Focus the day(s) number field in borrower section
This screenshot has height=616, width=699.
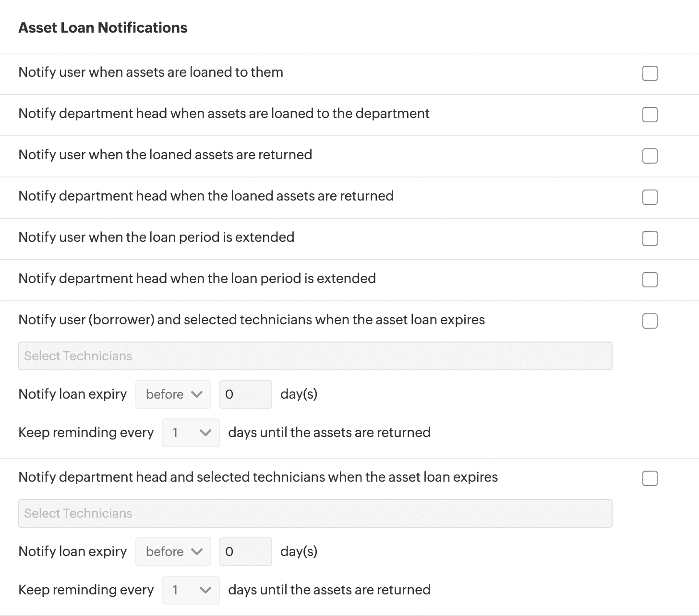(x=245, y=394)
